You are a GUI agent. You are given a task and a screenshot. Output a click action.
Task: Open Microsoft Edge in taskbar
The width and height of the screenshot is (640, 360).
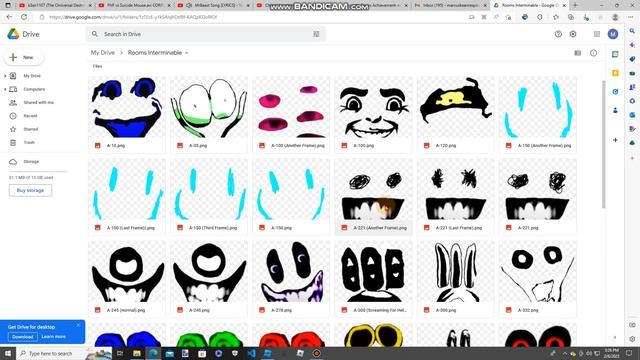[x=153, y=353]
